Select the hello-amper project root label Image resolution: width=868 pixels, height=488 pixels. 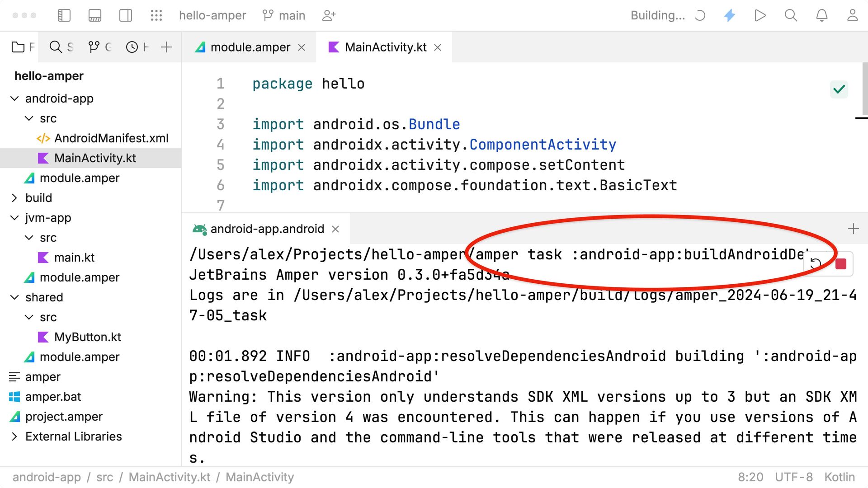[49, 76]
